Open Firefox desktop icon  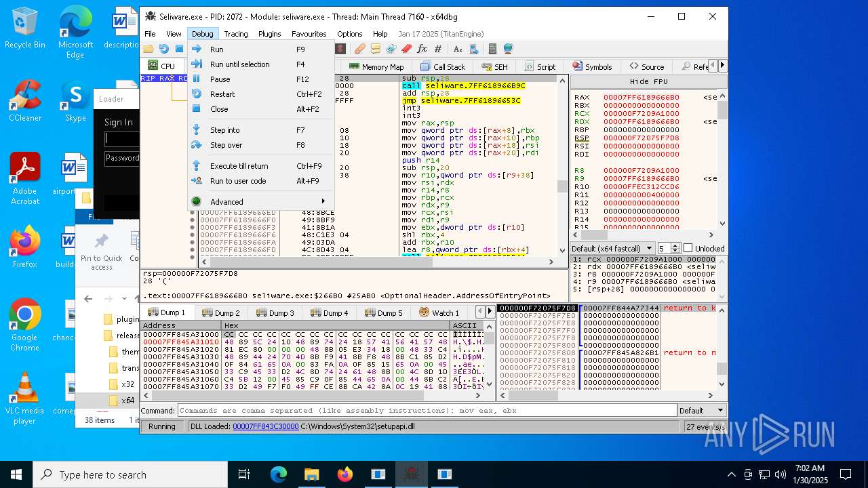[25, 248]
